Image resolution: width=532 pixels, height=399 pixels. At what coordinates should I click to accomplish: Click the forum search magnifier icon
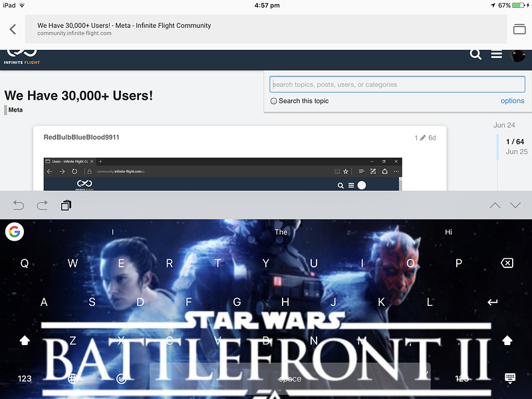[x=475, y=55]
